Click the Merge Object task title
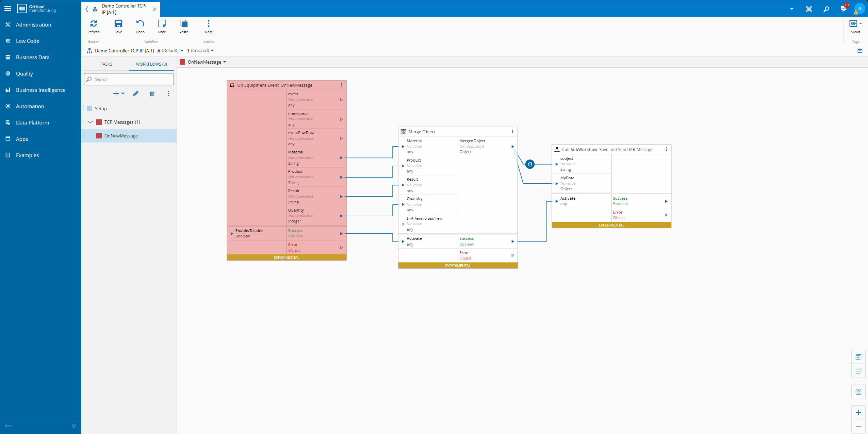The height and width of the screenshot is (434, 868). pos(422,132)
